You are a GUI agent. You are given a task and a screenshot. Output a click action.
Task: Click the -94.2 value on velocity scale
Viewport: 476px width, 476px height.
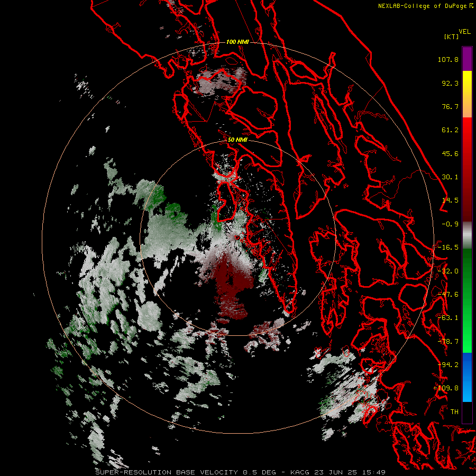[448, 365]
